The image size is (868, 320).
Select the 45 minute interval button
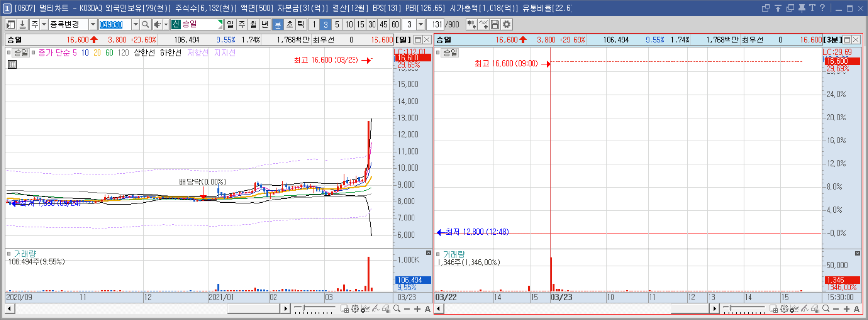pos(384,24)
